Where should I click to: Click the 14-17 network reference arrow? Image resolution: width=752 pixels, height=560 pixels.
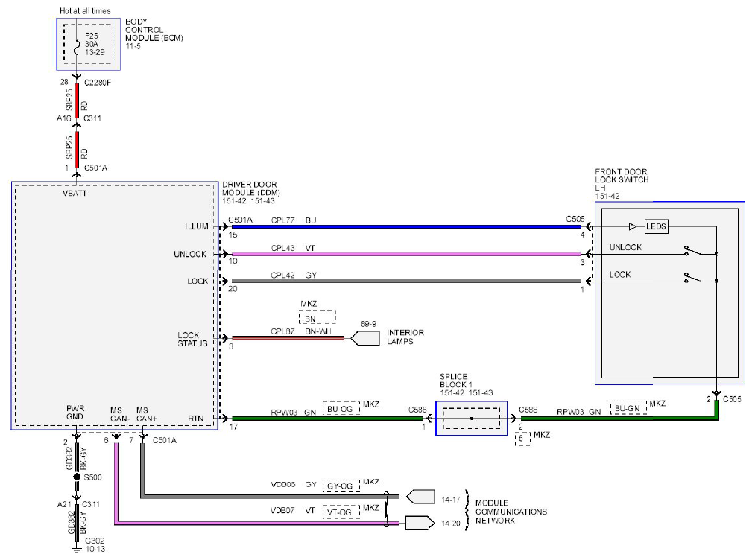[420, 497]
